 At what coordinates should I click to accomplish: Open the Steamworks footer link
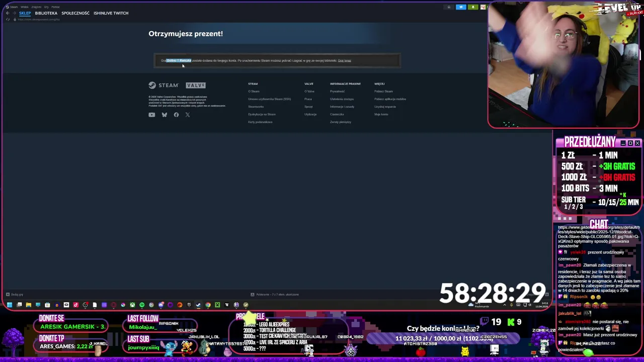(x=256, y=107)
